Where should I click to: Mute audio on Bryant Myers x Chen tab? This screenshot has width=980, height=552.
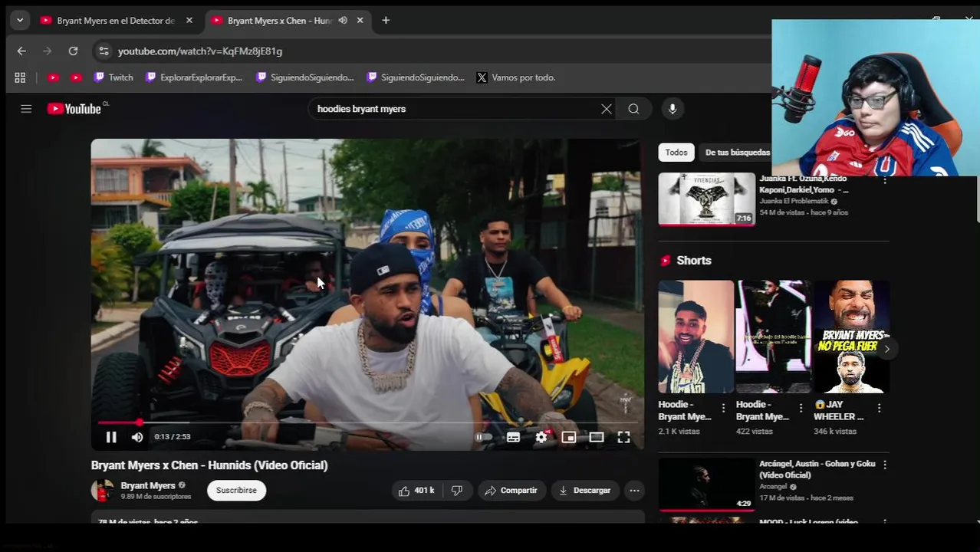pos(343,21)
